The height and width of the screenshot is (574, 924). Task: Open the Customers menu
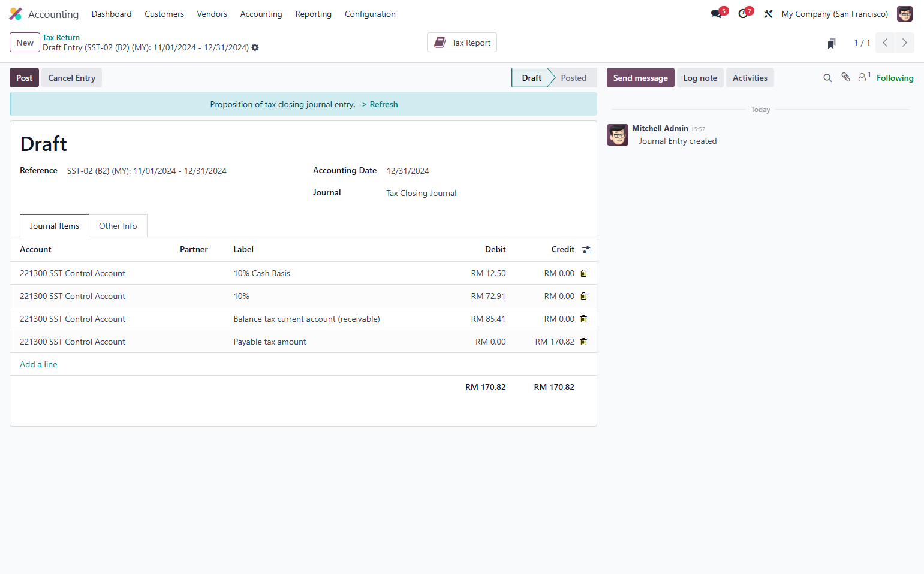(164, 14)
